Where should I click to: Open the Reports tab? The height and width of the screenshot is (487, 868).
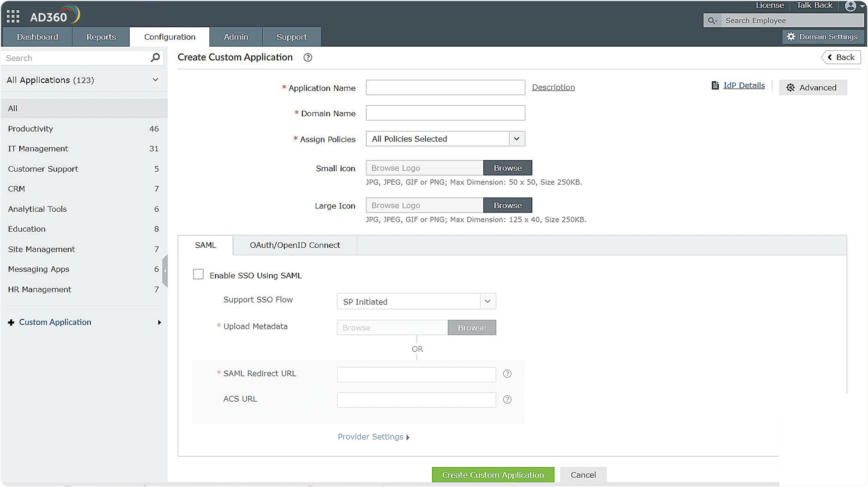point(101,37)
